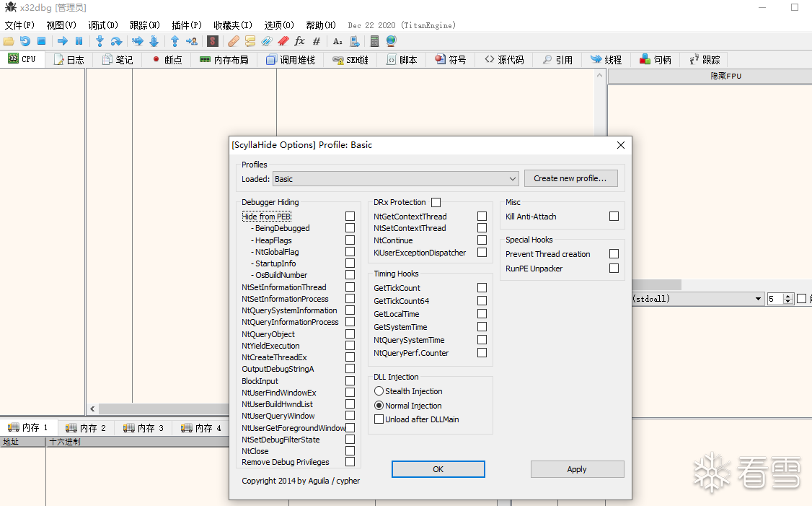Click the stop debugging square icon

coord(41,41)
